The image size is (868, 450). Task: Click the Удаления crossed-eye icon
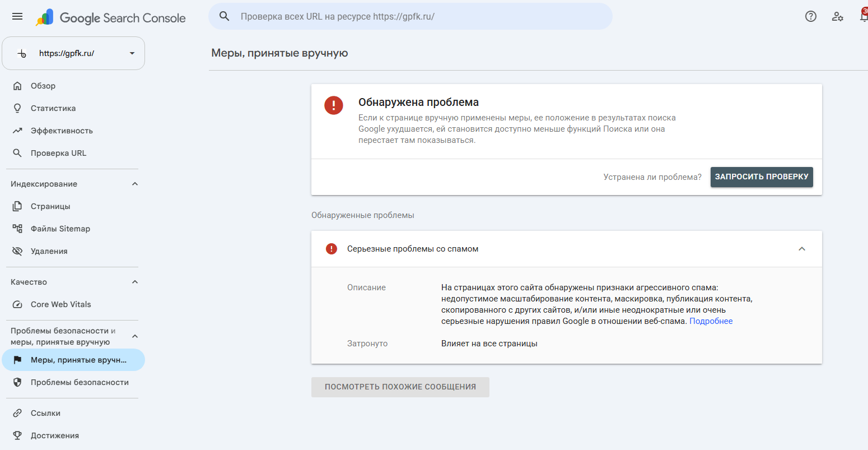[17, 251]
